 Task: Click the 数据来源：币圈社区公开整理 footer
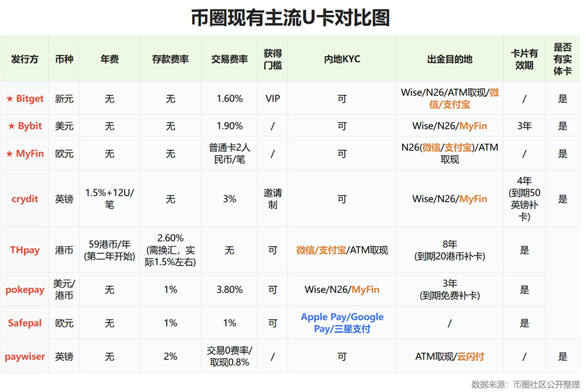(526, 385)
